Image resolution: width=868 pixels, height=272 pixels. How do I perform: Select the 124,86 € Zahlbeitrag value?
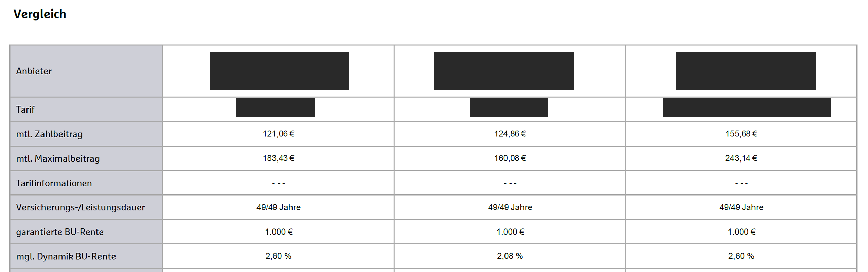tap(510, 134)
